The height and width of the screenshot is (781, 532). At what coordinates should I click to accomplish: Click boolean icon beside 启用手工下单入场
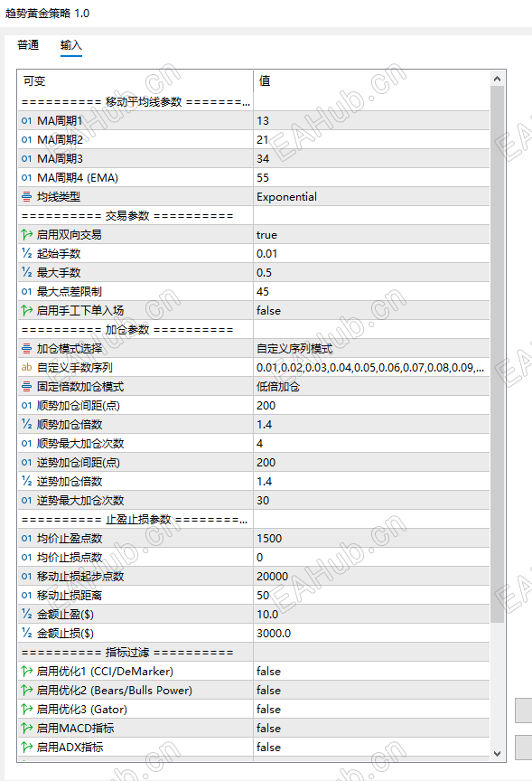click(x=26, y=310)
